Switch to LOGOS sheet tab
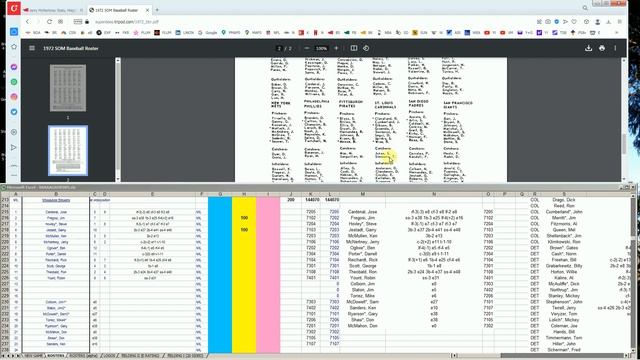Viewport: 640px width, 360px height. pyautogui.click(x=110, y=356)
